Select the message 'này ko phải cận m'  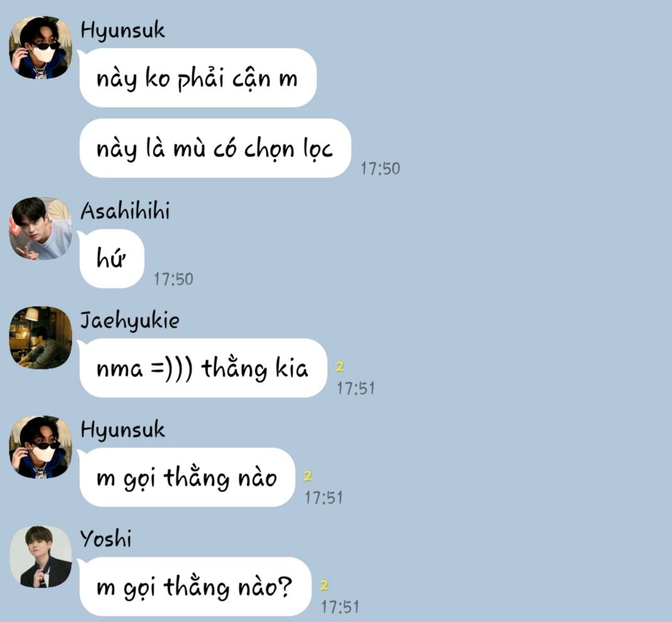[x=197, y=78]
